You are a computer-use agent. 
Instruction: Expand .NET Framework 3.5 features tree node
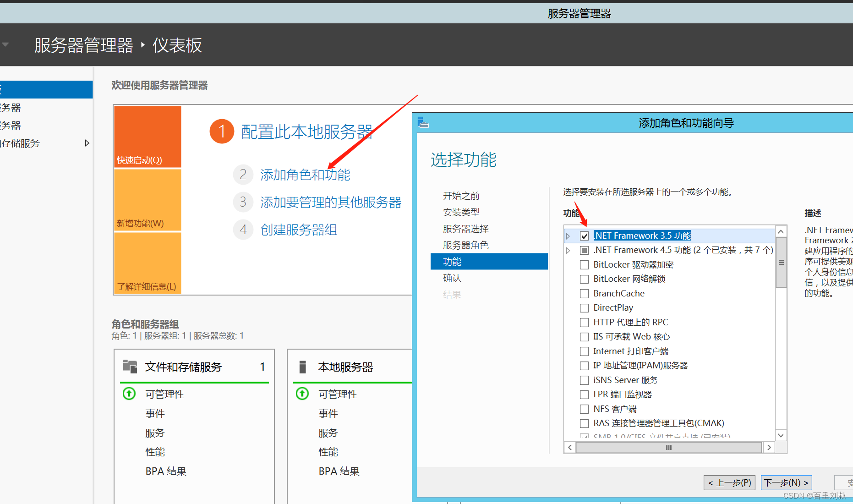(x=568, y=236)
